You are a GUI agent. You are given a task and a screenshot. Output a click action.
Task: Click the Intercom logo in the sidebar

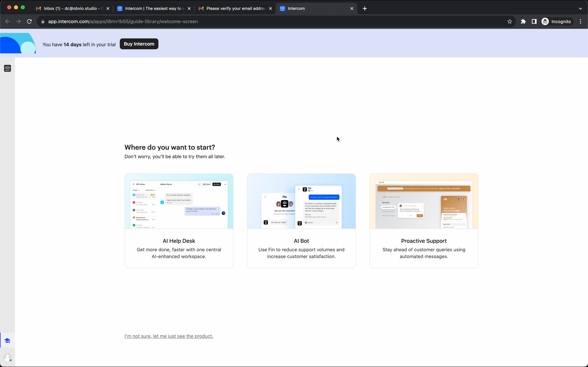pos(7,68)
